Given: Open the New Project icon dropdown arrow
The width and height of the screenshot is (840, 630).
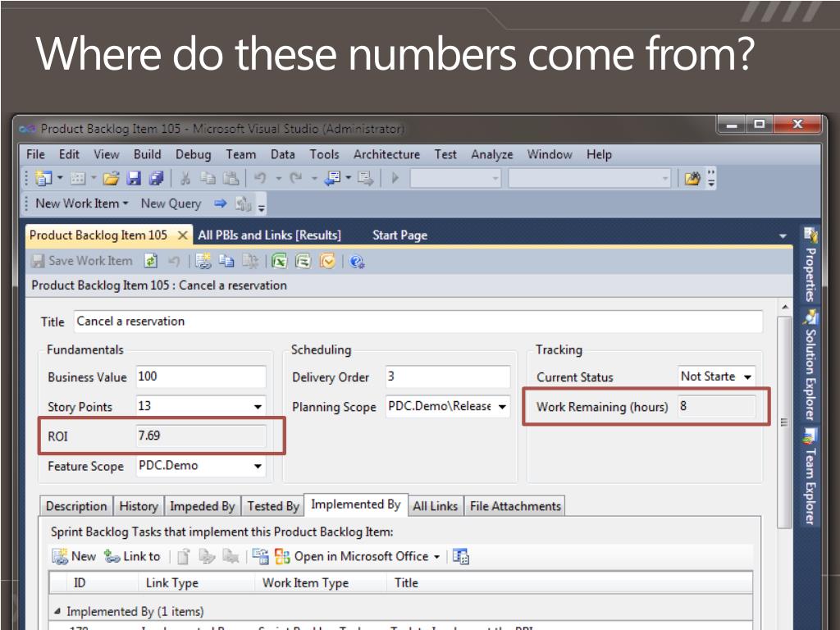Looking at the screenshot, I should click(x=60, y=178).
